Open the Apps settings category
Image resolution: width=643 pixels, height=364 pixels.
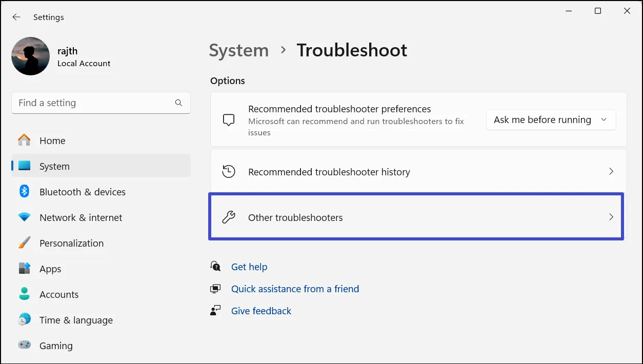click(x=50, y=269)
